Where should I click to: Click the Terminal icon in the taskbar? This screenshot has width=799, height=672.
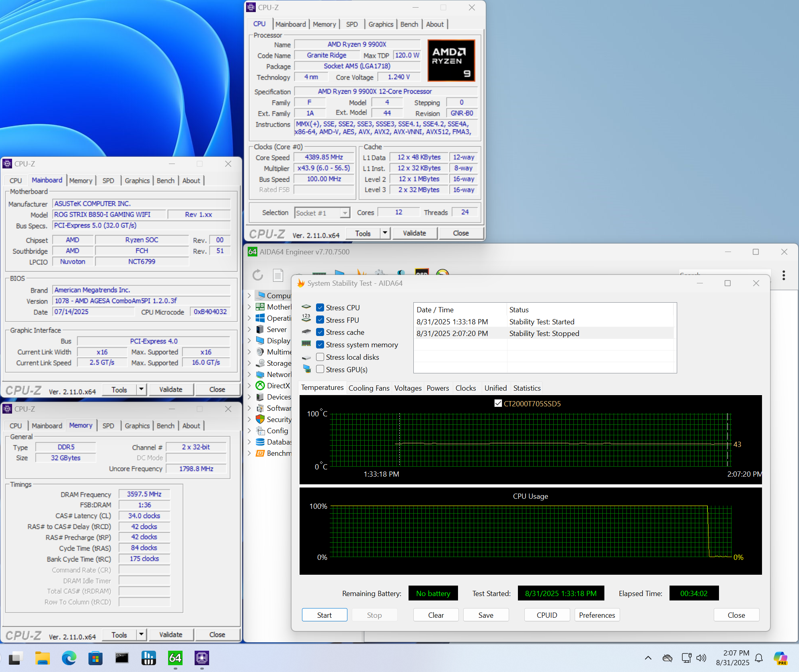click(122, 658)
